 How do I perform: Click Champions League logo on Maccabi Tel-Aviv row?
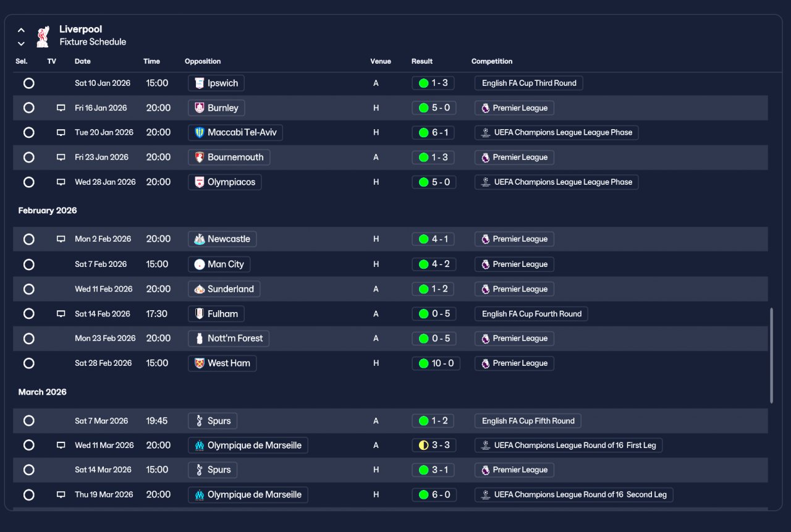(486, 132)
